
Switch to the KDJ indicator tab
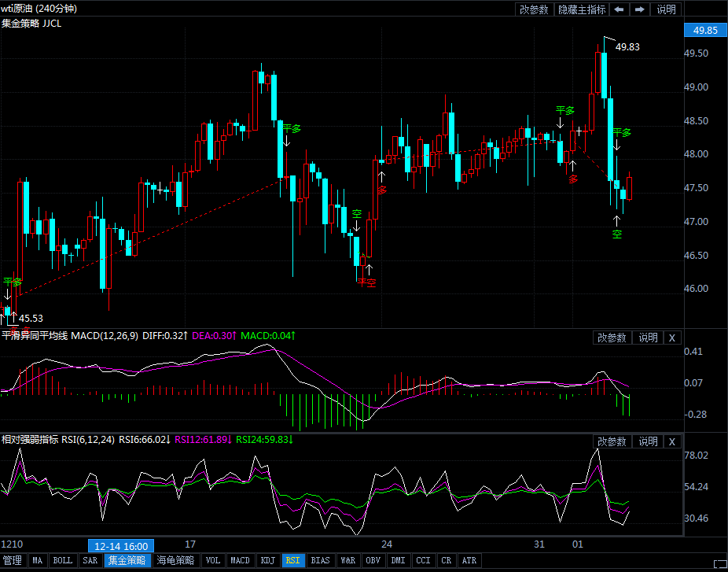tap(267, 561)
